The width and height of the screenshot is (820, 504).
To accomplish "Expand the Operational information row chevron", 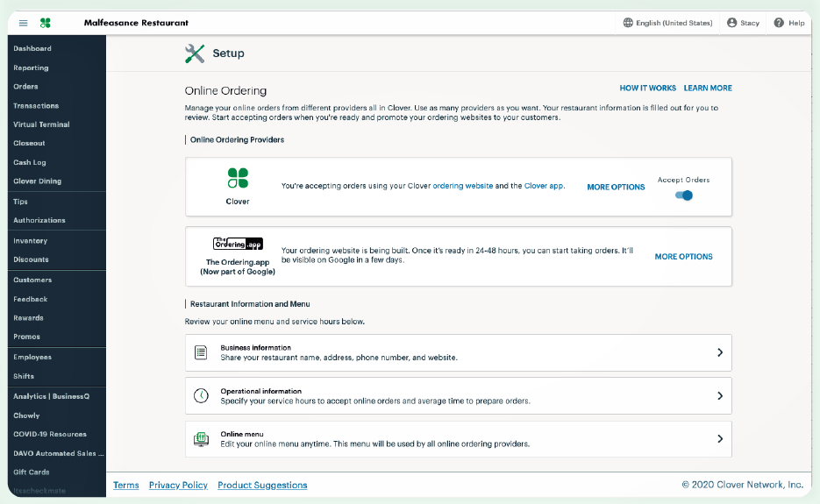I will coord(720,396).
